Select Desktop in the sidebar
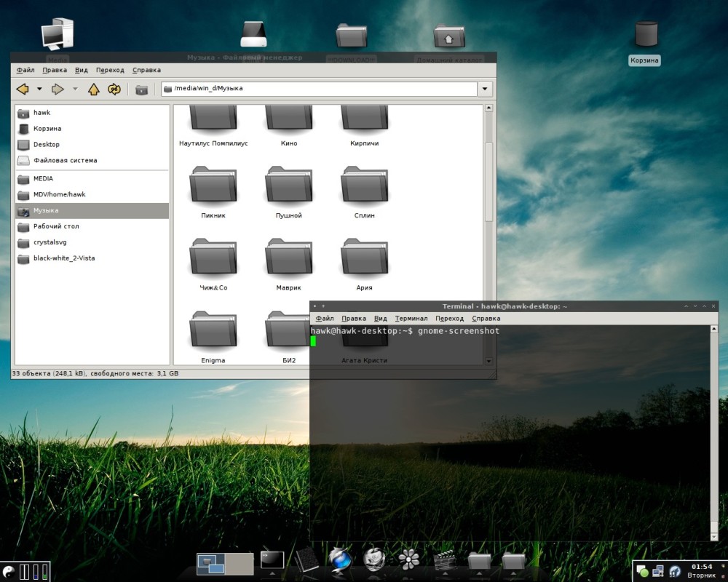 tap(92, 144)
